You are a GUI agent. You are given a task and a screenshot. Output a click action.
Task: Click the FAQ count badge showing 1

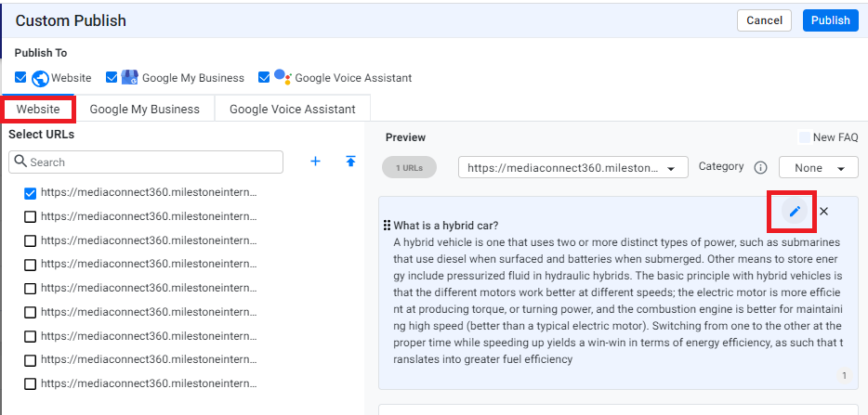click(844, 376)
